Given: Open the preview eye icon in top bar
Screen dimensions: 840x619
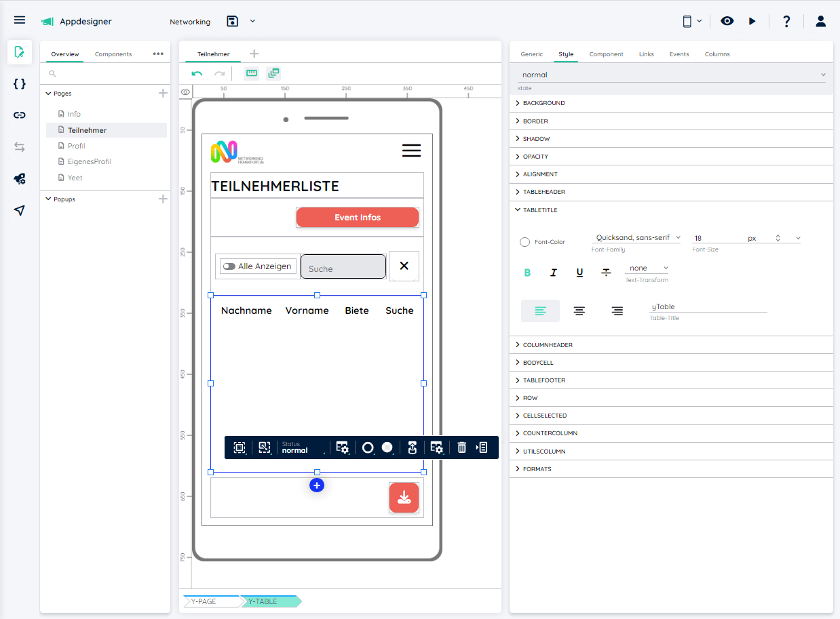Looking at the screenshot, I should tap(727, 21).
